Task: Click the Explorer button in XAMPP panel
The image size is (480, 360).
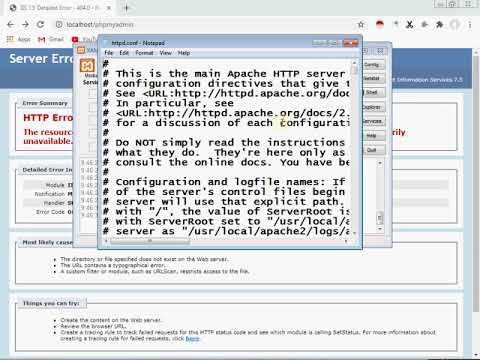Action: tap(373, 107)
